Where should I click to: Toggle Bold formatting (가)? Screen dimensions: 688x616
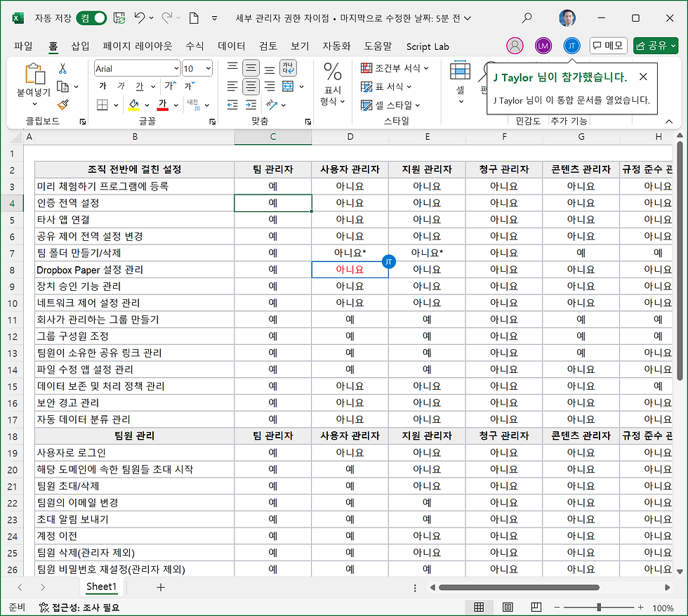(102, 86)
